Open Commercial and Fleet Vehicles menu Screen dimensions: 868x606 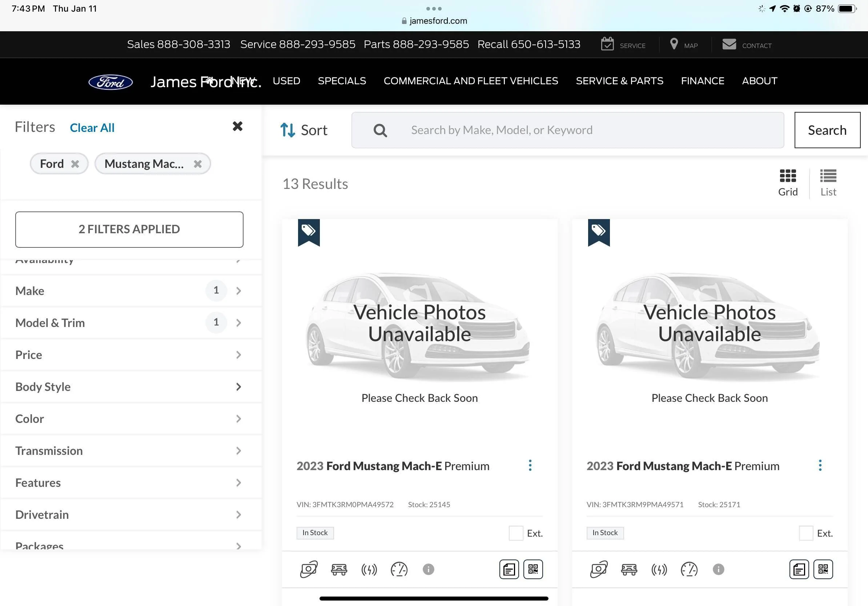pyautogui.click(x=471, y=81)
